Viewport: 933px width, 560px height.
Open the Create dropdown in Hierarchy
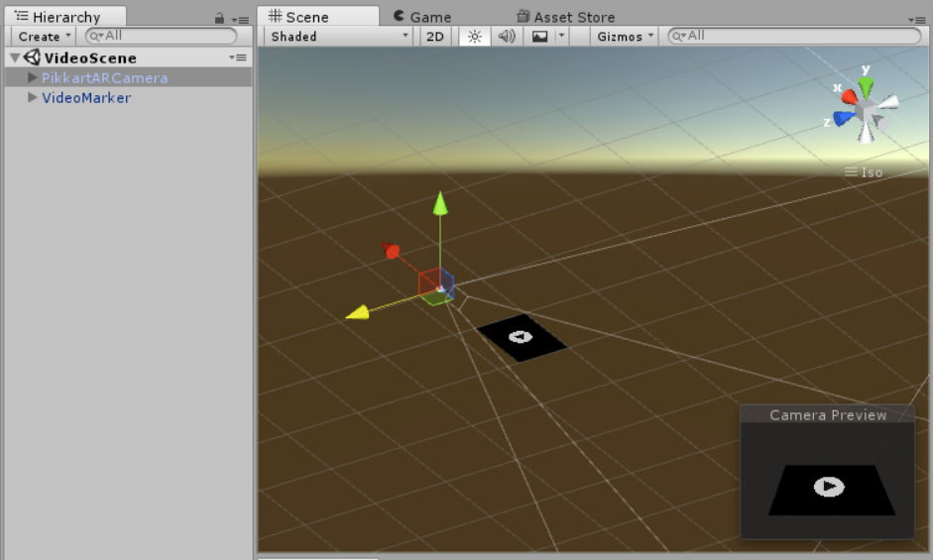click(44, 37)
